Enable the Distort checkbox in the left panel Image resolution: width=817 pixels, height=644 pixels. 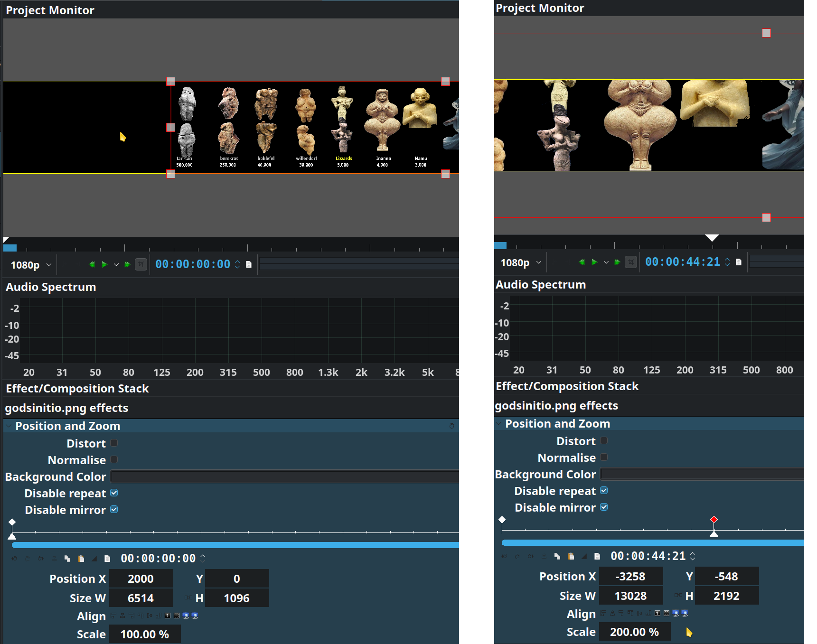tap(114, 443)
